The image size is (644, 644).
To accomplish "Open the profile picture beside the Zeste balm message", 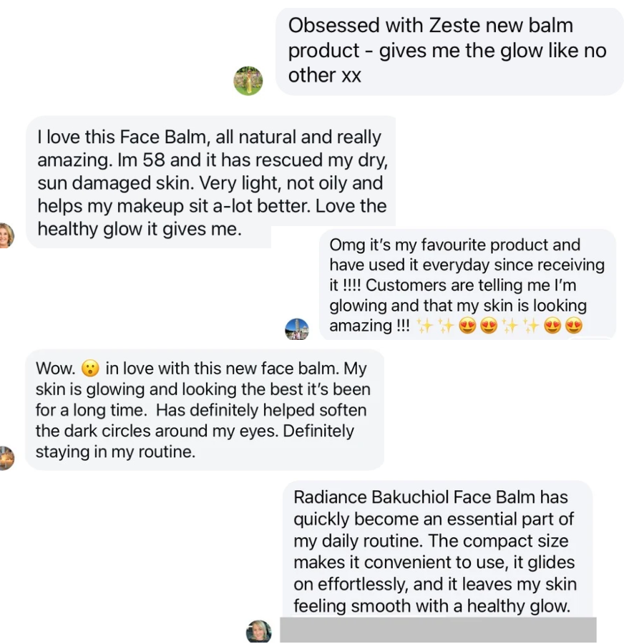I will click(248, 79).
